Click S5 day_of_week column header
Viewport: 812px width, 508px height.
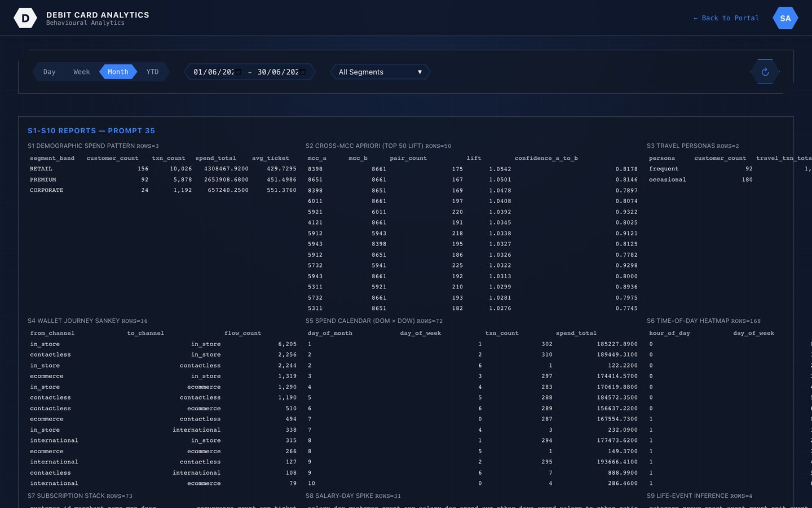pos(421,333)
